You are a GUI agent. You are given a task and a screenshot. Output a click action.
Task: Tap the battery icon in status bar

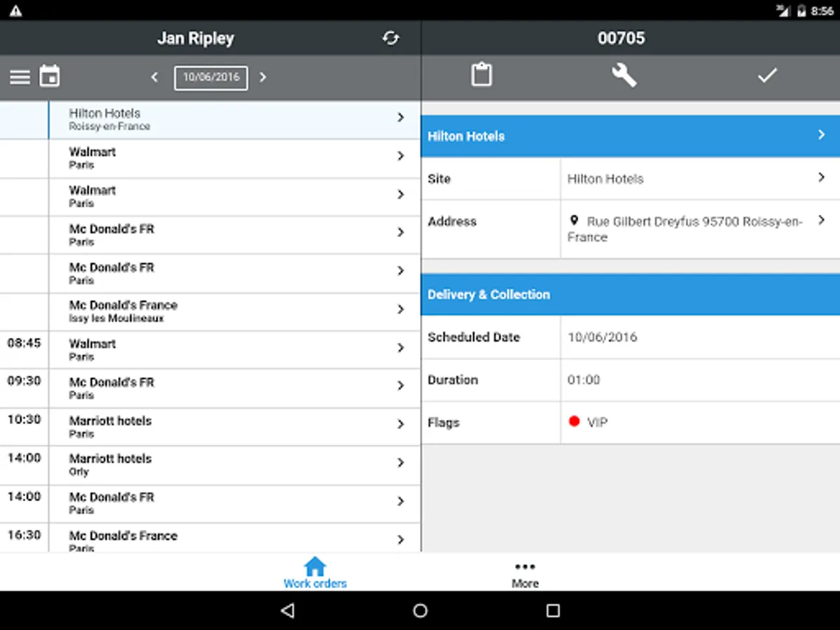tap(801, 10)
